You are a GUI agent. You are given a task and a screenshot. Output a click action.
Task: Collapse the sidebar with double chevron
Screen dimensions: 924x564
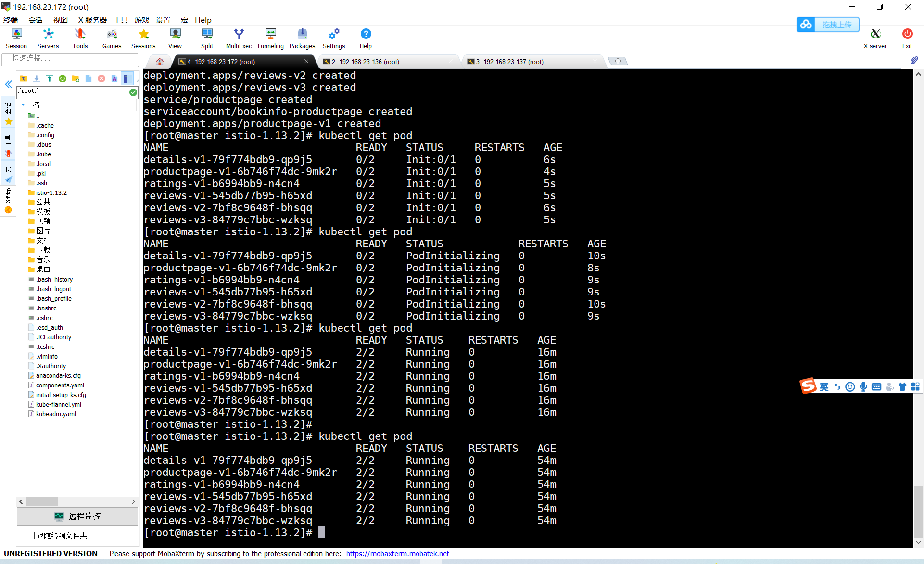coord(8,84)
